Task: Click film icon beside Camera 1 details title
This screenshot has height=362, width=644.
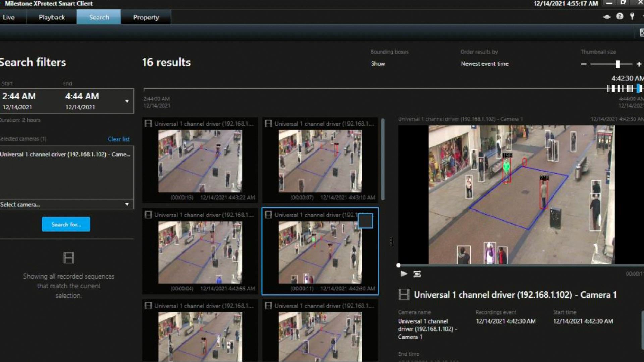Action: pos(404,295)
